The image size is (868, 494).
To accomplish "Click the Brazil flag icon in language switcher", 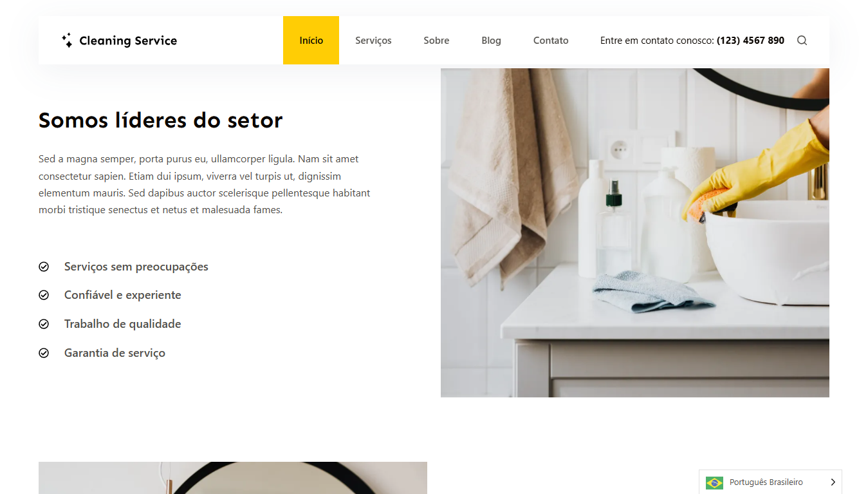I will click(714, 482).
